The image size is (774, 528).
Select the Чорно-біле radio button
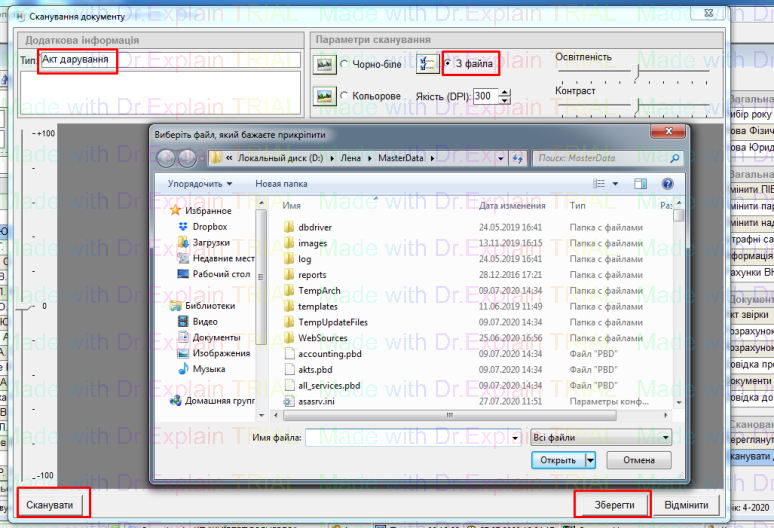click(x=345, y=65)
